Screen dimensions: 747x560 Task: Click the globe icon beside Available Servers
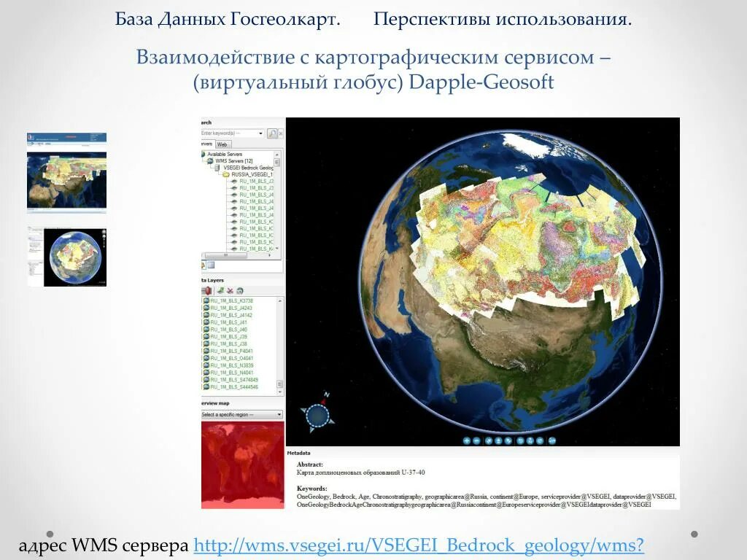tap(204, 155)
